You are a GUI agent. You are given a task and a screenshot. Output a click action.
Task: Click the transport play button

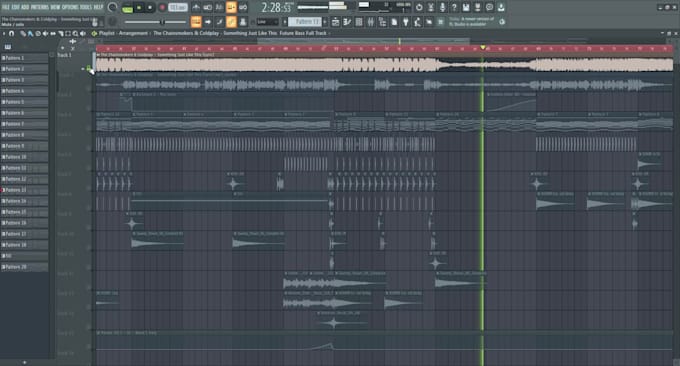(139, 7)
